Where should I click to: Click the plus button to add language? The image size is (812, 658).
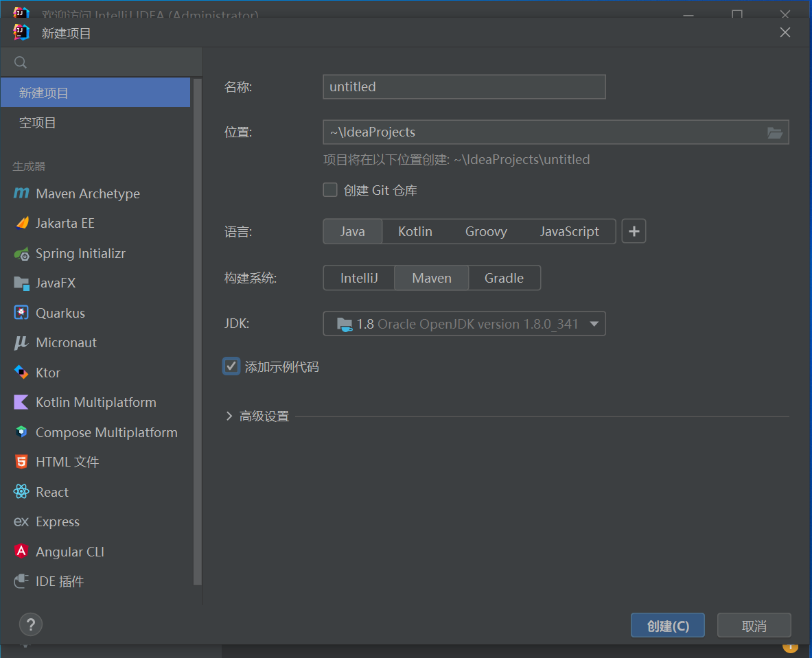pos(634,231)
